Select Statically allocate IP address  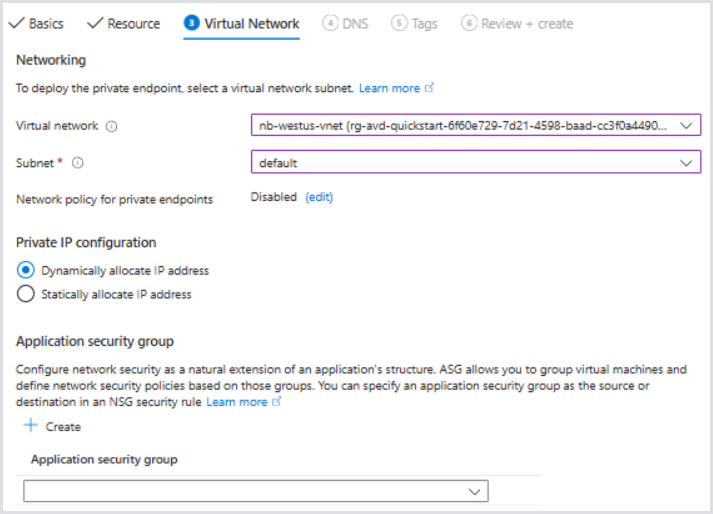(26, 294)
